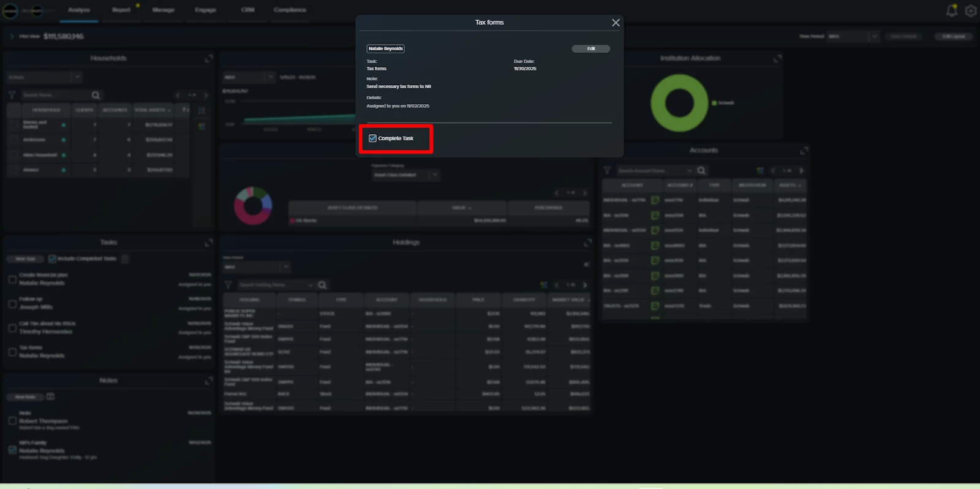This screenshot has height=489, width=980.
Task: Open the note icon on the Trusts account row
Action: [655, 306]
